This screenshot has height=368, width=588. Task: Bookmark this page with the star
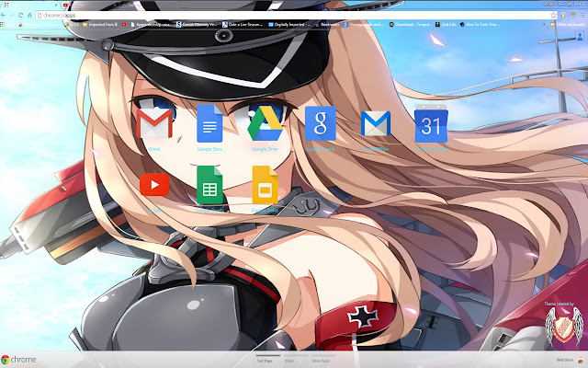tap(553, 15)
